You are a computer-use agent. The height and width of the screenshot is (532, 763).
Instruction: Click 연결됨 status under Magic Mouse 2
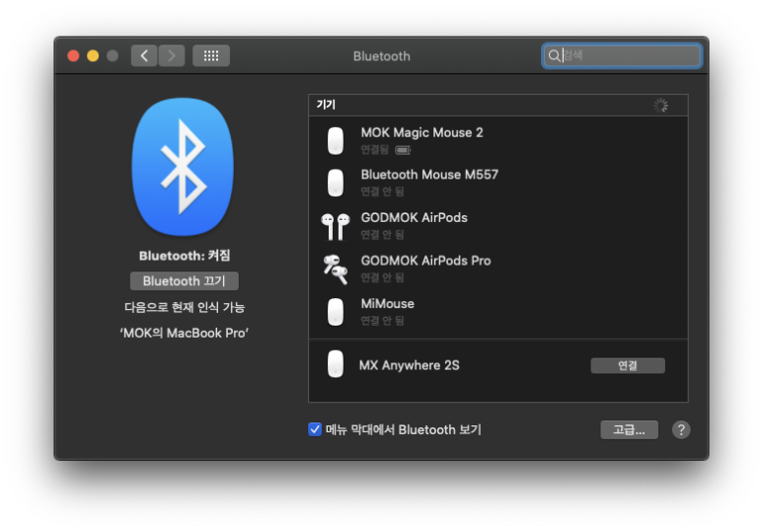(375, 150)
